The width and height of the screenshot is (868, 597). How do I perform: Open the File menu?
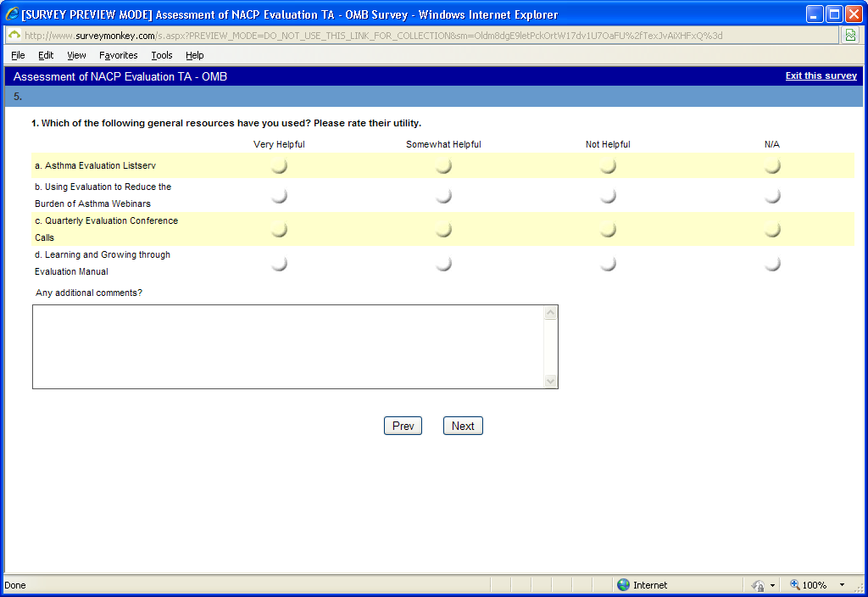pyautogui.click(x=18, y=55)
